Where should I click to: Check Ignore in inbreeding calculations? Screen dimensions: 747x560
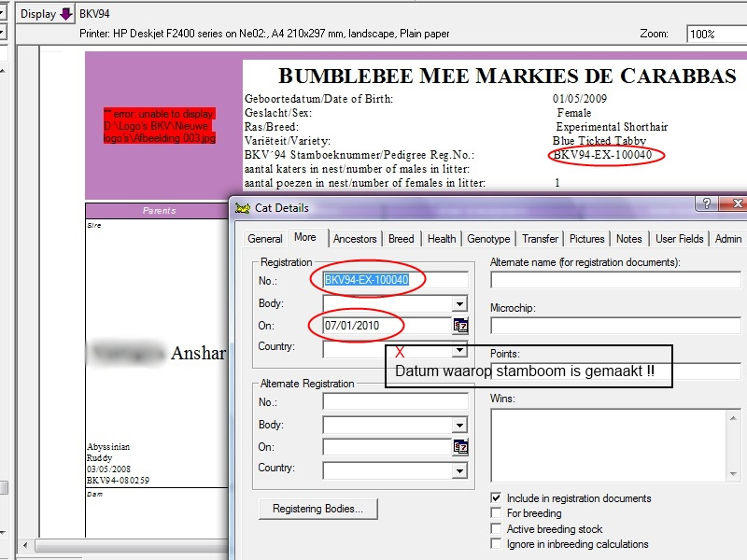(496, 544)
